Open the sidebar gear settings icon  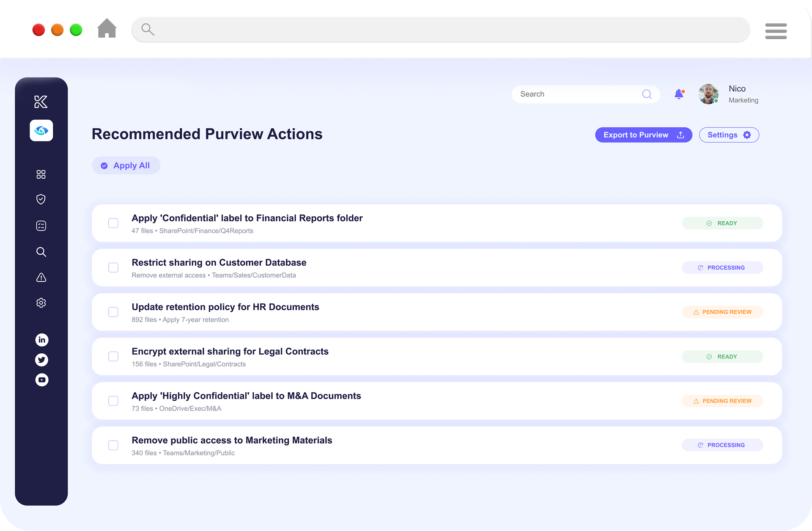(x=41, y=303)
